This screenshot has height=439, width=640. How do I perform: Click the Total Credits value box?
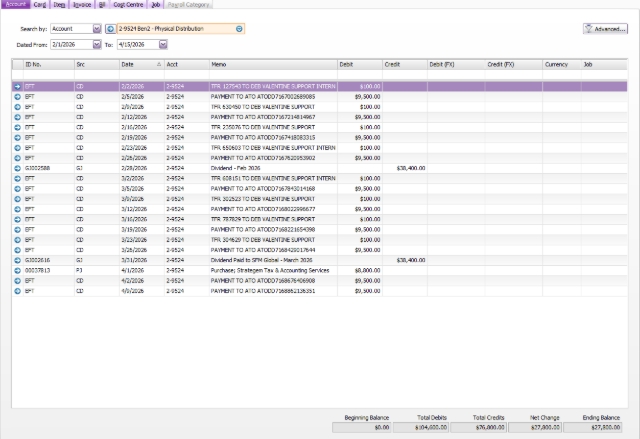478,428
